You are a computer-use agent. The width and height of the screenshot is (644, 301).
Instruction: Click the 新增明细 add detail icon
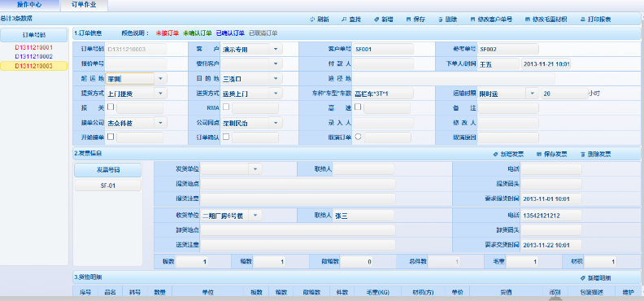582,278
